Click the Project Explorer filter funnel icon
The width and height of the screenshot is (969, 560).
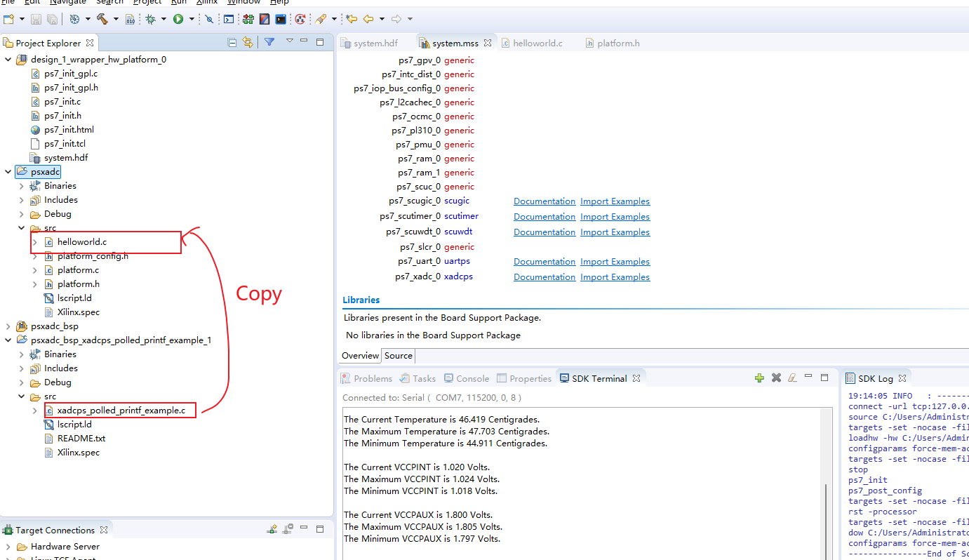point(269,42)
